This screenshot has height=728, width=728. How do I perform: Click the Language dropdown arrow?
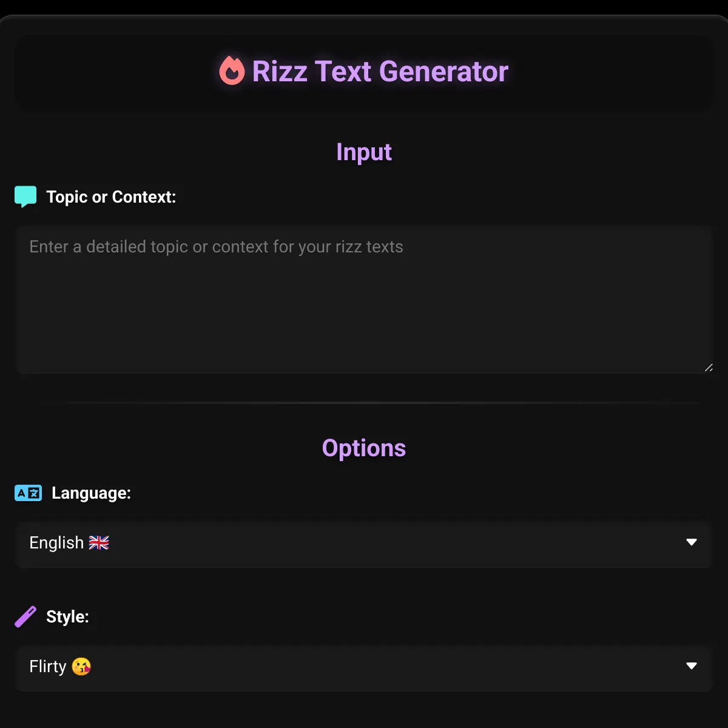click(x=691, y=542)
